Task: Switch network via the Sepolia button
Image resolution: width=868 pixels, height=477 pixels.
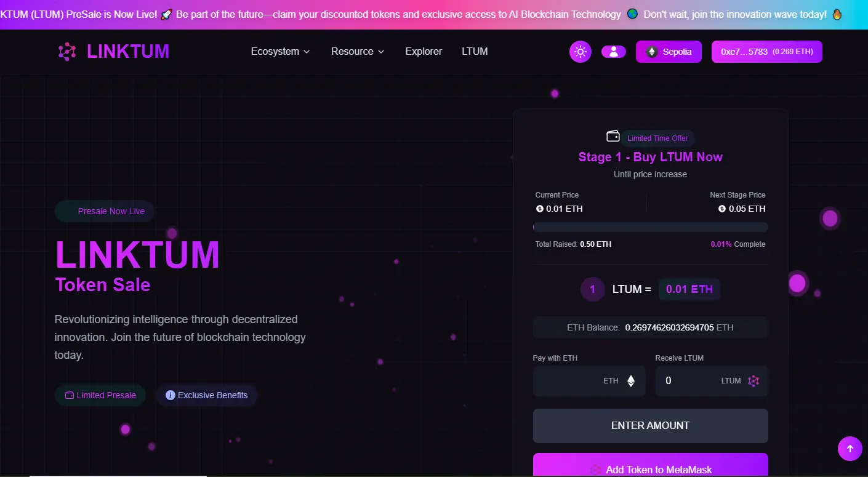Action: coord(669,52)
